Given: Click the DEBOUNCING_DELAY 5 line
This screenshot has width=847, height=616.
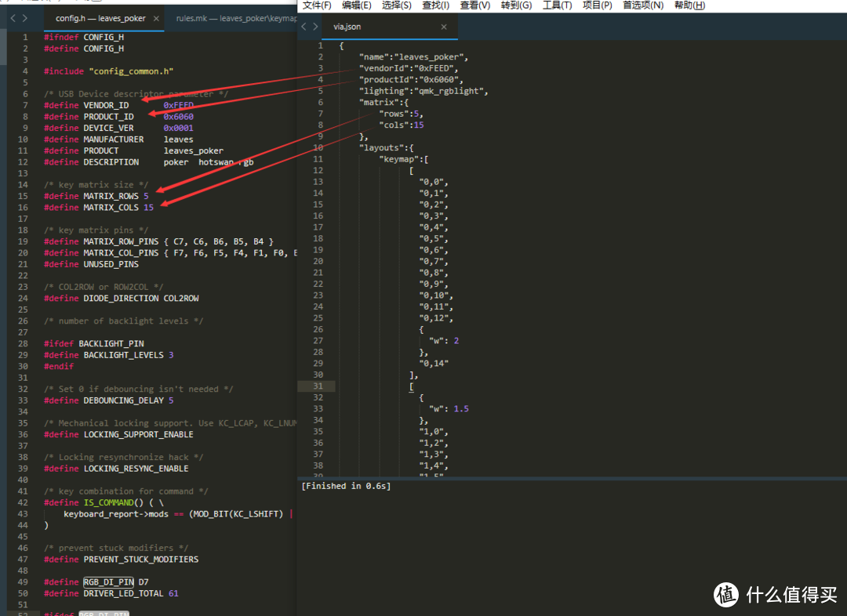Looking at the screenshot, I should (x=108, y=400).
